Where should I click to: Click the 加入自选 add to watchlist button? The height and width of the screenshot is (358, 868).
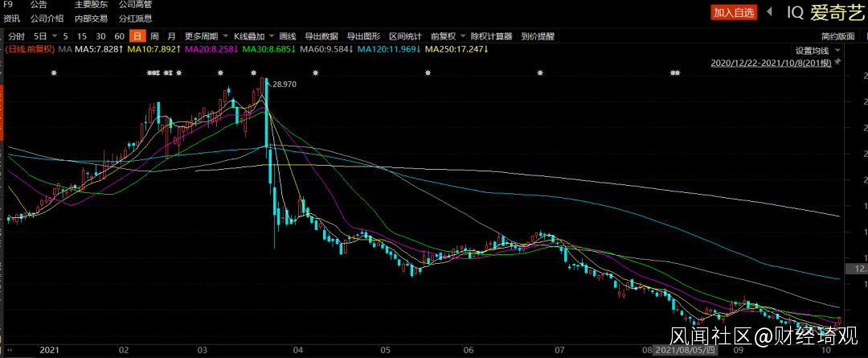pos(734,12)
